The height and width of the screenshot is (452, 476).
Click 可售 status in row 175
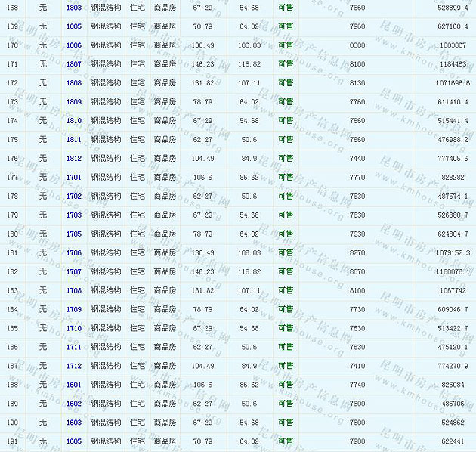[286, 140]
